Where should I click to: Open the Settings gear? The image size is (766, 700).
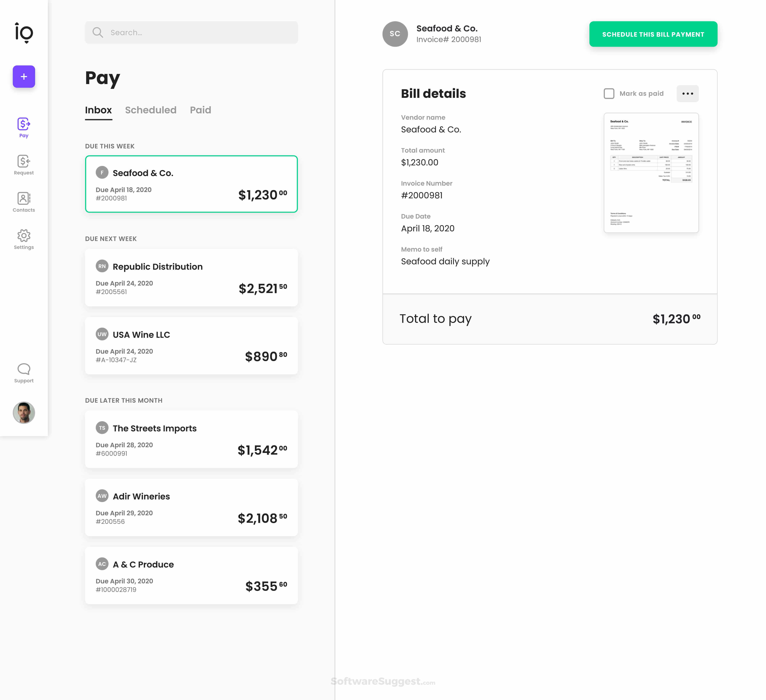point(24,239)
